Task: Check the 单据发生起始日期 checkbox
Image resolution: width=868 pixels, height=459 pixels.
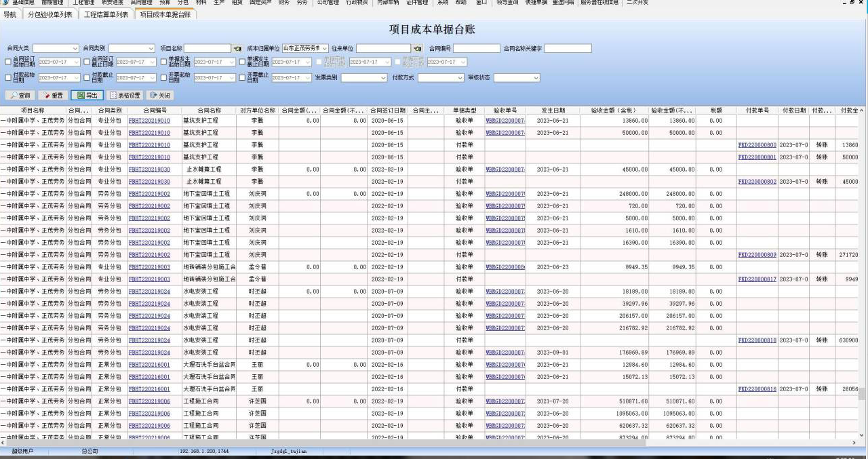Action: pyautogui.click(x=163, y=62)
